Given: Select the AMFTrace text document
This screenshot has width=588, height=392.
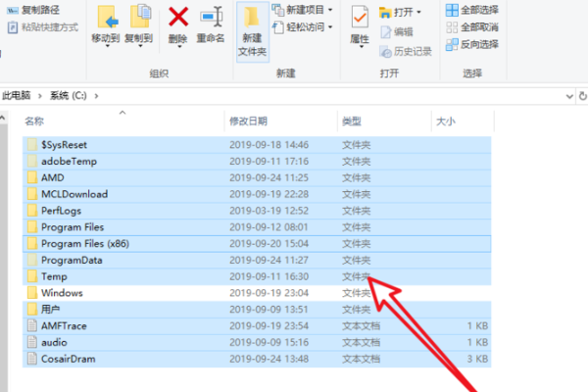Looking at the screenshot, I should (x=257, y=326).
